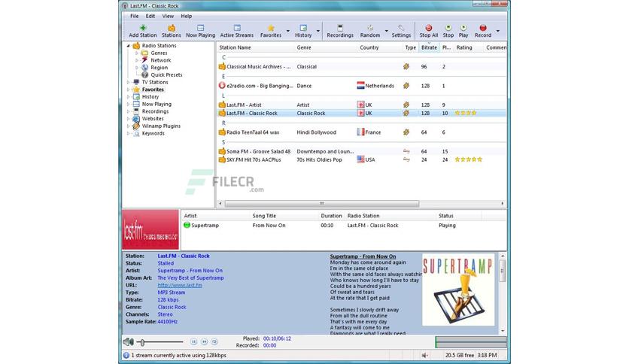
Task: Click the star rating of Last.FM Classic Rock
Action: (x=465, y=113)
